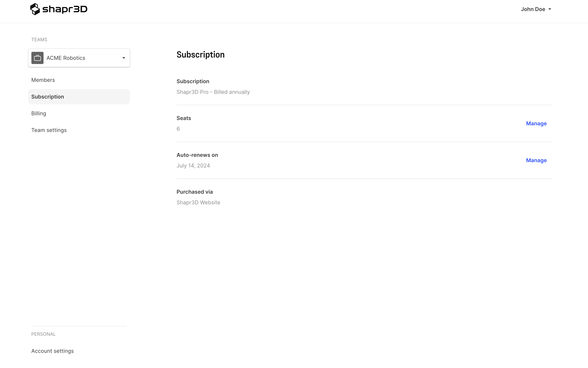Open Account settings under Personal
The image size is (588, 368).
52,351
